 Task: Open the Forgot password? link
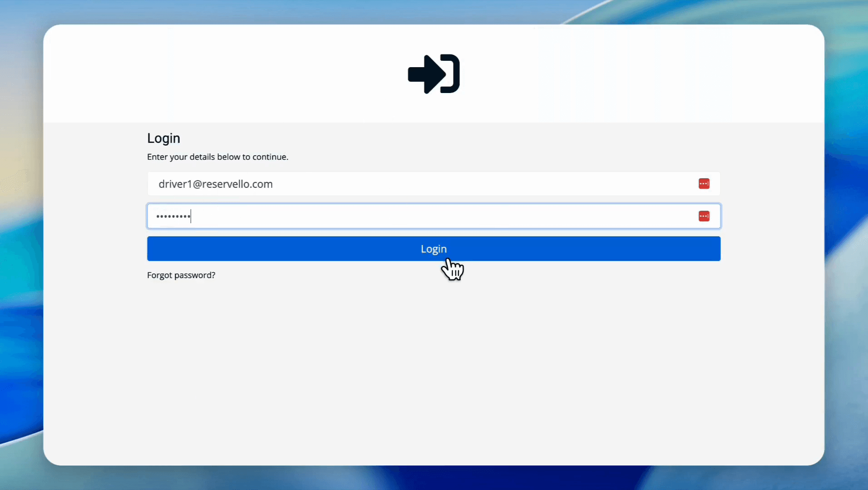[x=181, y=275]
